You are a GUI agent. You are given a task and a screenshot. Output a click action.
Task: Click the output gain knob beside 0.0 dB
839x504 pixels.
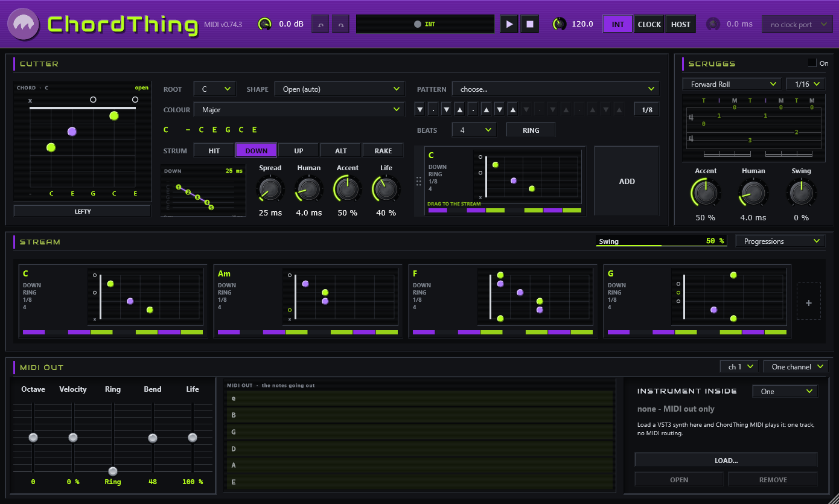pos(265,24)
